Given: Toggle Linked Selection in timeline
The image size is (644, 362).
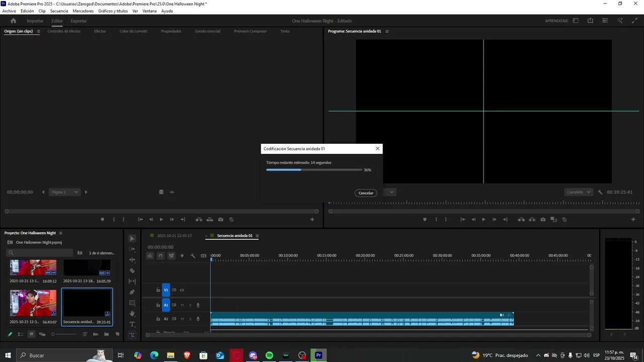Looking at the screenshot, I should coord(172,256).
